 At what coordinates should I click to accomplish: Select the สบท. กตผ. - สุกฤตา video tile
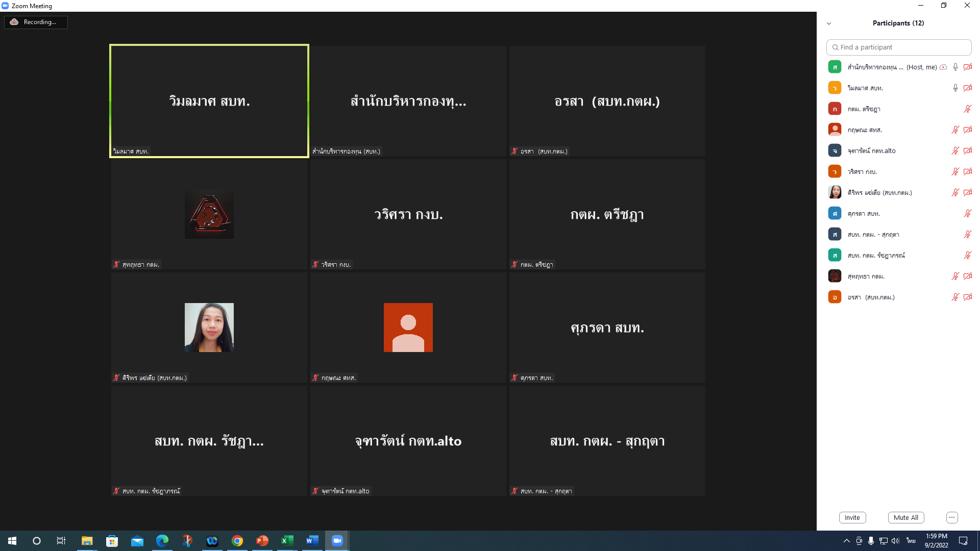point(607,441)
